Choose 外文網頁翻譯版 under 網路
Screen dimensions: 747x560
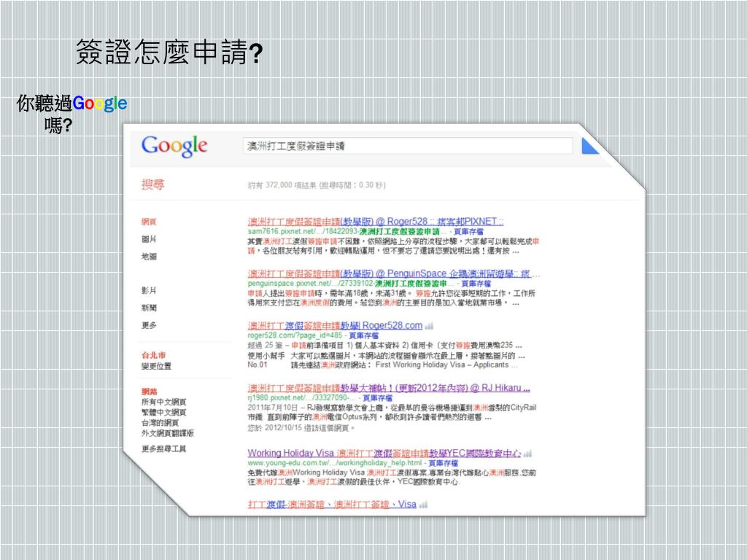pos(168,433)
